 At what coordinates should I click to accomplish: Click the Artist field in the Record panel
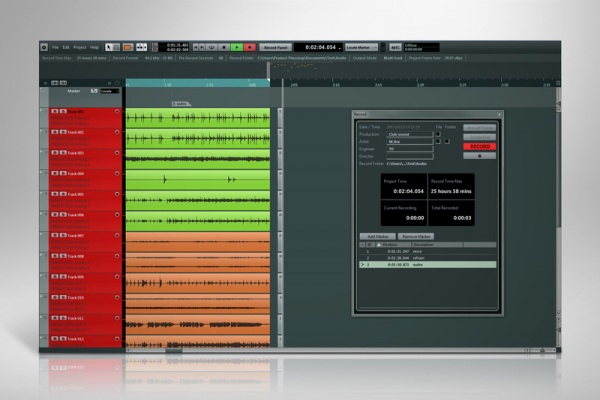(409, 142)
